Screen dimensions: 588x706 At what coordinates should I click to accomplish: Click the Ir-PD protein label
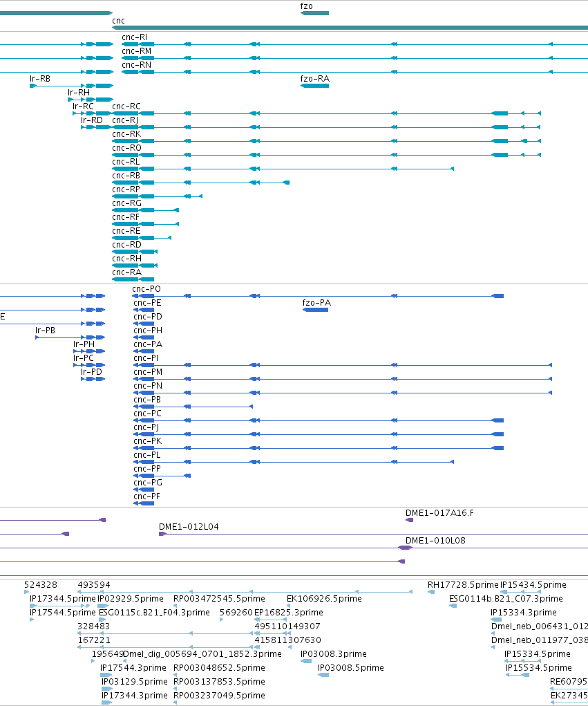(x=91, y=372)
